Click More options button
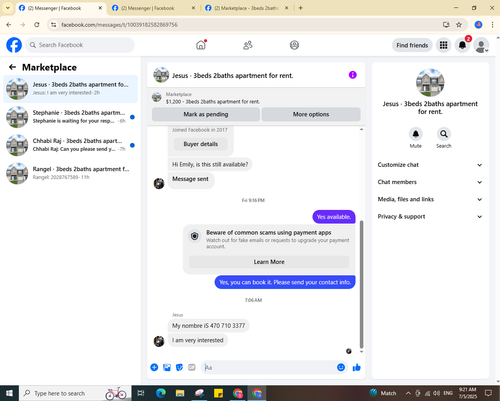Image resolution: width=500 pixels, height=401 pixels. (311, 114)
